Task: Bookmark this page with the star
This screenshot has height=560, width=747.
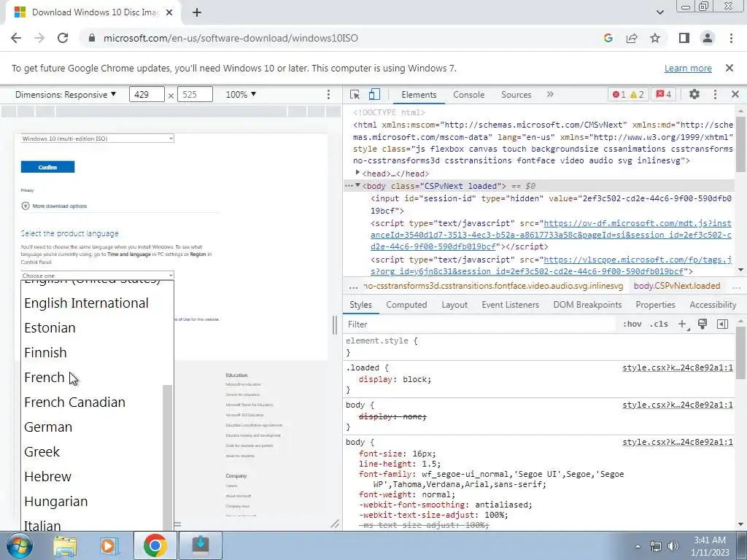Action: tap(655, 38)
